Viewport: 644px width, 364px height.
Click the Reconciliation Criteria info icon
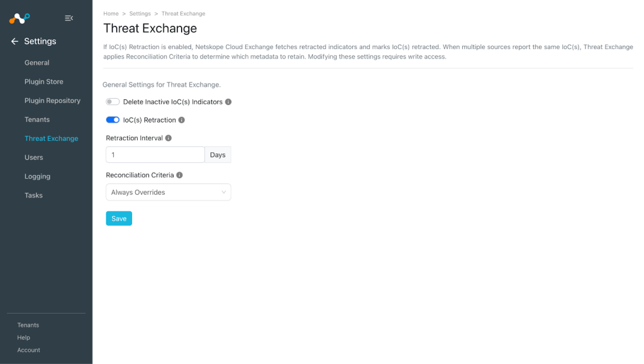(179, 175)
